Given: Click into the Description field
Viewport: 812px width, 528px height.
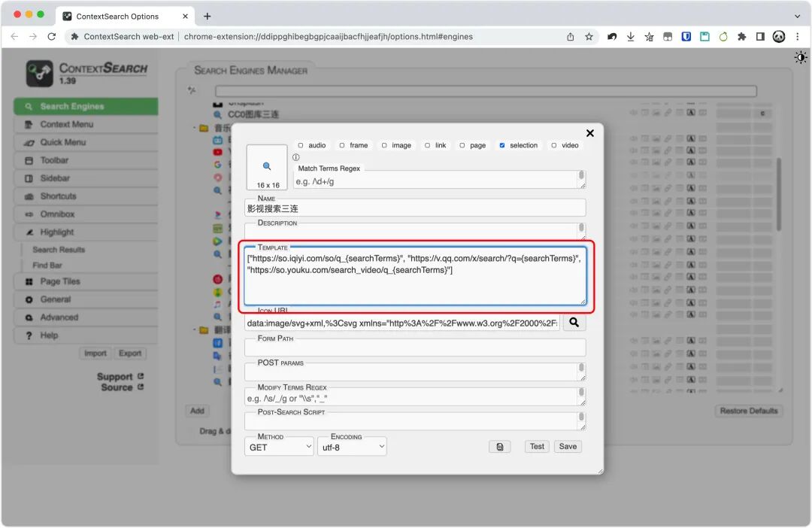Looking at the screenshot, I should [415, 232].
